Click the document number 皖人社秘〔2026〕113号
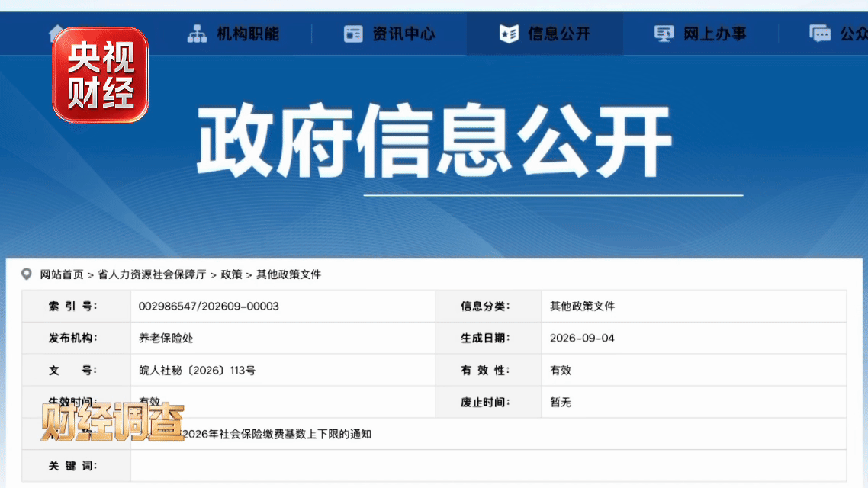Screen dimensions: 868x488 pyautogui.click(x=197, y=370)
